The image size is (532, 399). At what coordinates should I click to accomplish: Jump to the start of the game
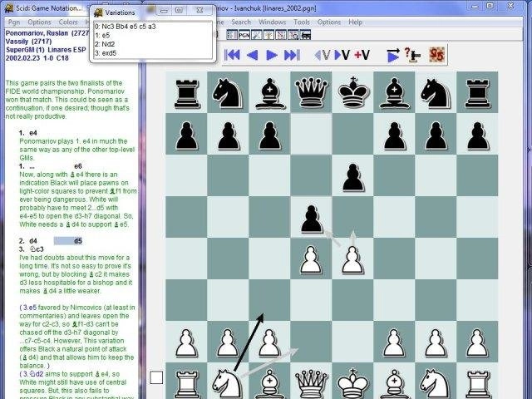tap(232, 55)
